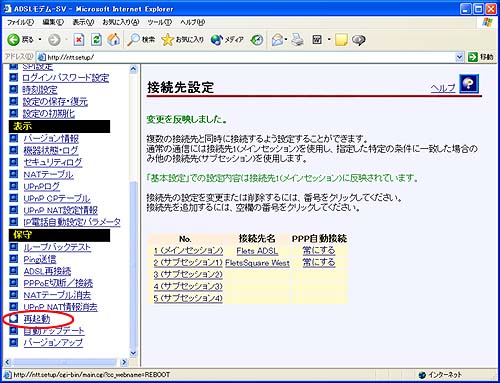Click bullet icon next to 時刻設定
Image resolution: width=500 pixels, height=383 pixels.
click(x=13, y=89)
